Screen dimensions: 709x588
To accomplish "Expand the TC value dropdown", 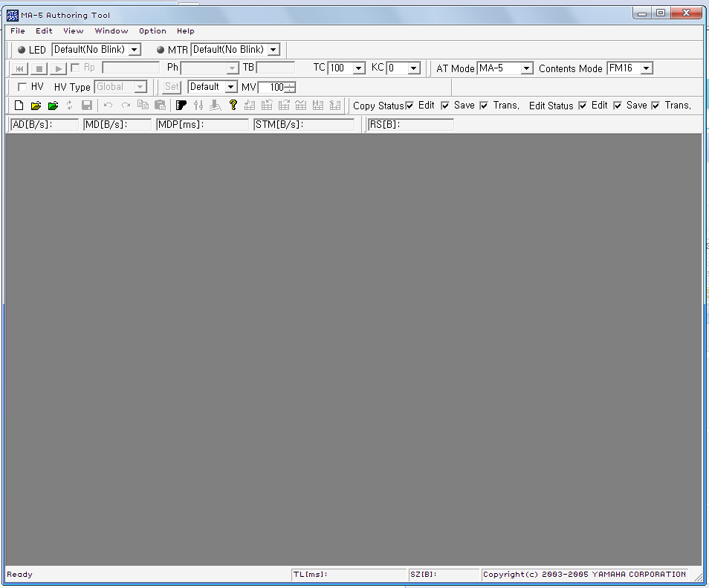I will [x=358, y=68].
